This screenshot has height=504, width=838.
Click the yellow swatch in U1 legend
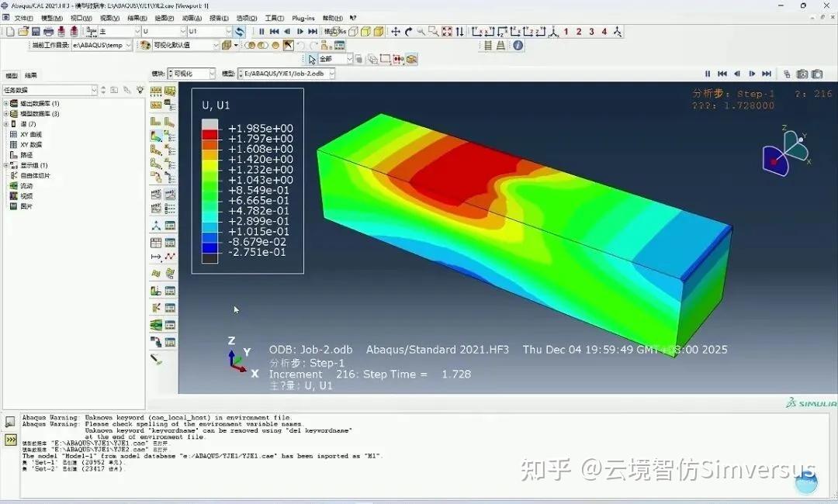point(209,165)
